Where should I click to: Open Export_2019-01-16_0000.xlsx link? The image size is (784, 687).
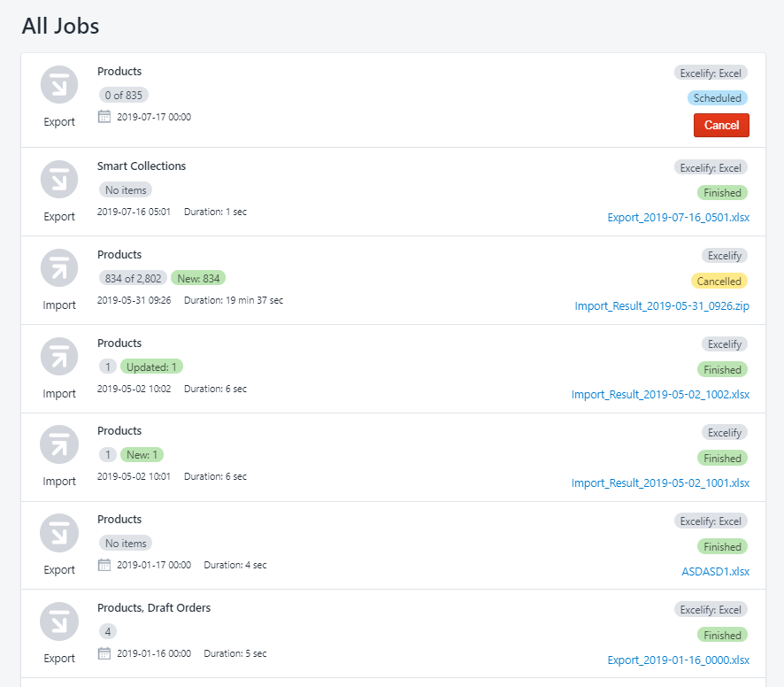click(x=678, y=660)
